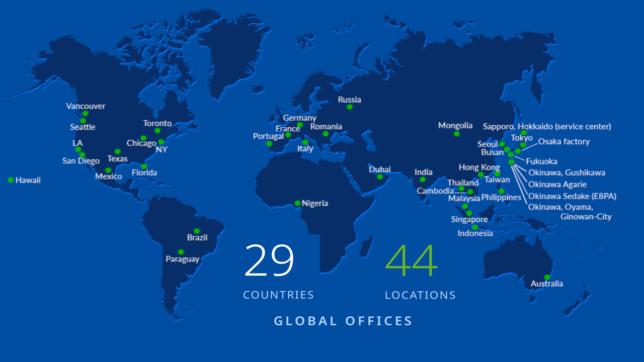Select the Mongolia label
This screenshot has width=644, height=362.
[455, 125]
